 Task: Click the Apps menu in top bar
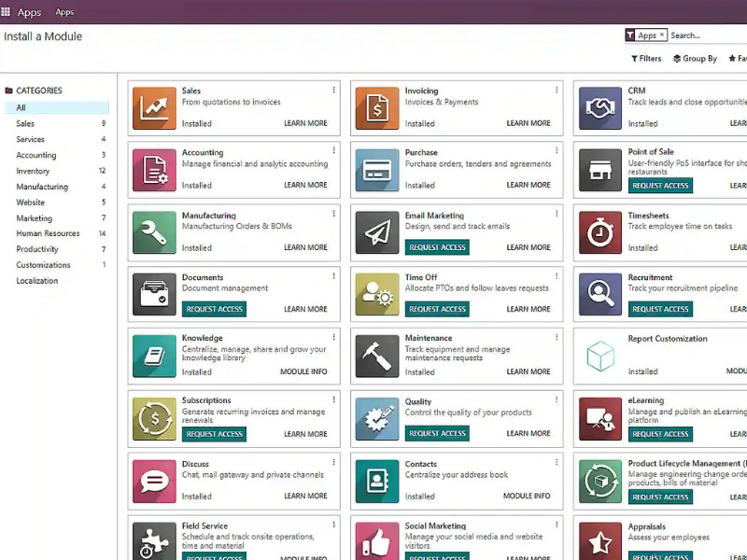click(x=64, y=12)
